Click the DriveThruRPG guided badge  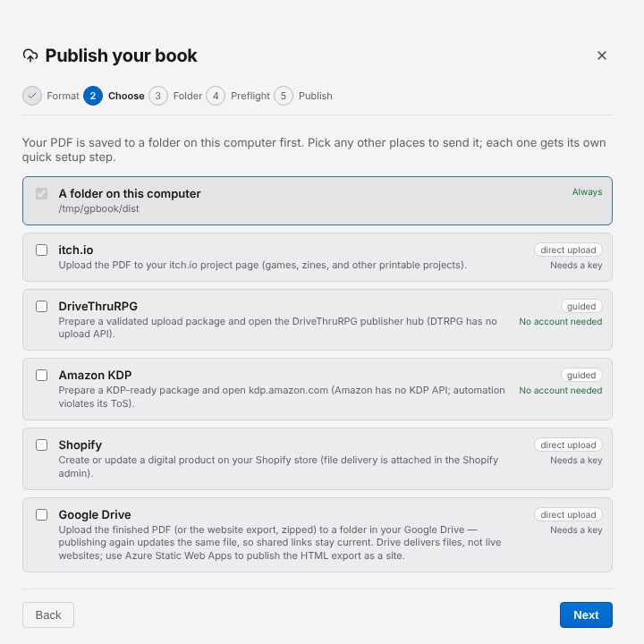(x=581, y=306)
